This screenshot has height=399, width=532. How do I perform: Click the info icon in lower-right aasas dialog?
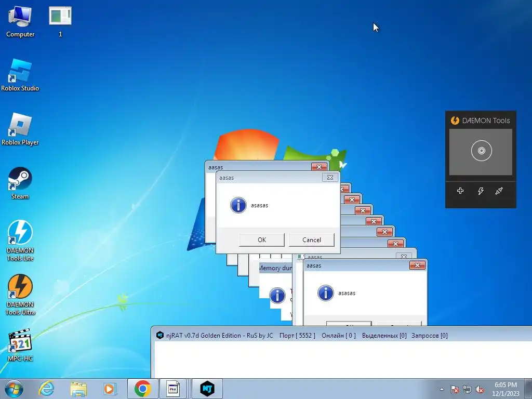pyautogui.click(x=325, y=293)
